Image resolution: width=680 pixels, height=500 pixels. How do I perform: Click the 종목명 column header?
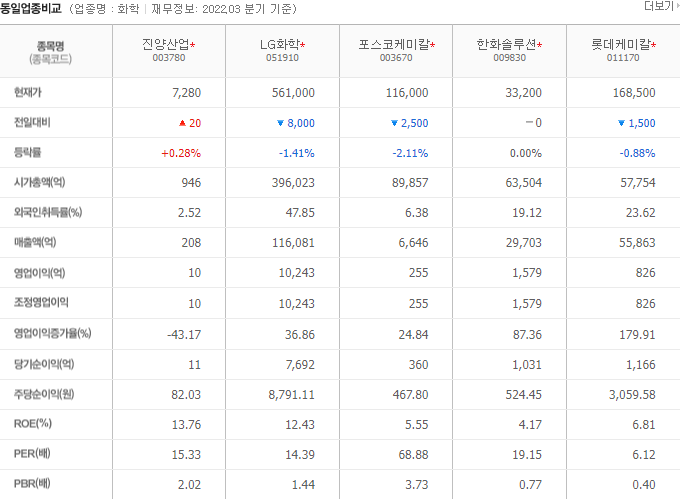point(50,46)
